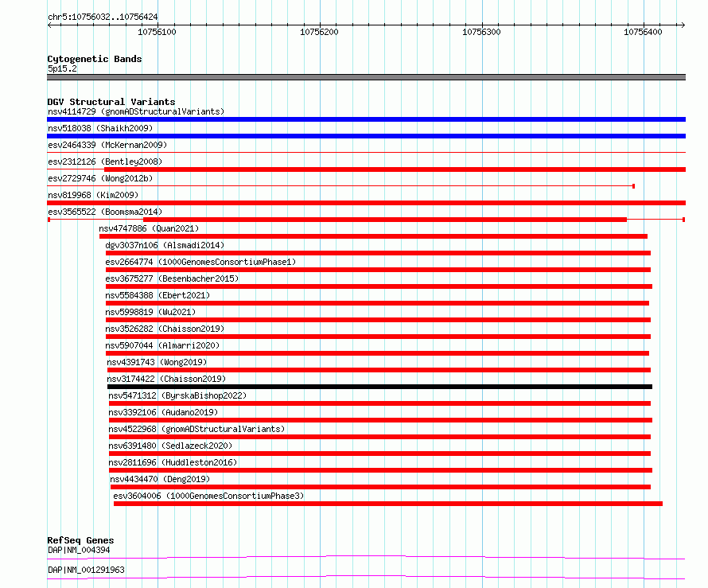Viewport: 708px width, 588px height.
Task: Open variant esv2312126 (Bentley2008)
Action: 105,162
